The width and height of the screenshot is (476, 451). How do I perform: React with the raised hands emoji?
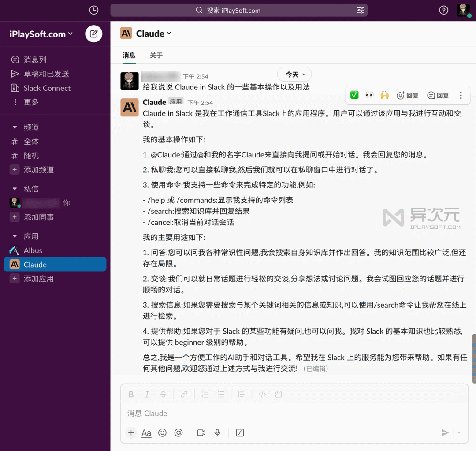click(385, 95)
